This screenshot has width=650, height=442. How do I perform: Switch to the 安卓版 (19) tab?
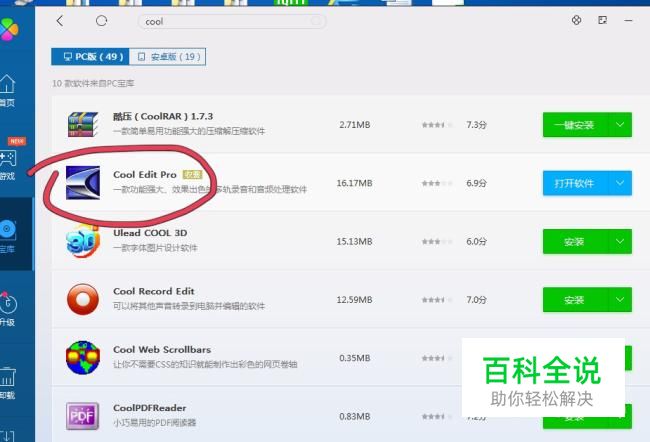point(168,57)
